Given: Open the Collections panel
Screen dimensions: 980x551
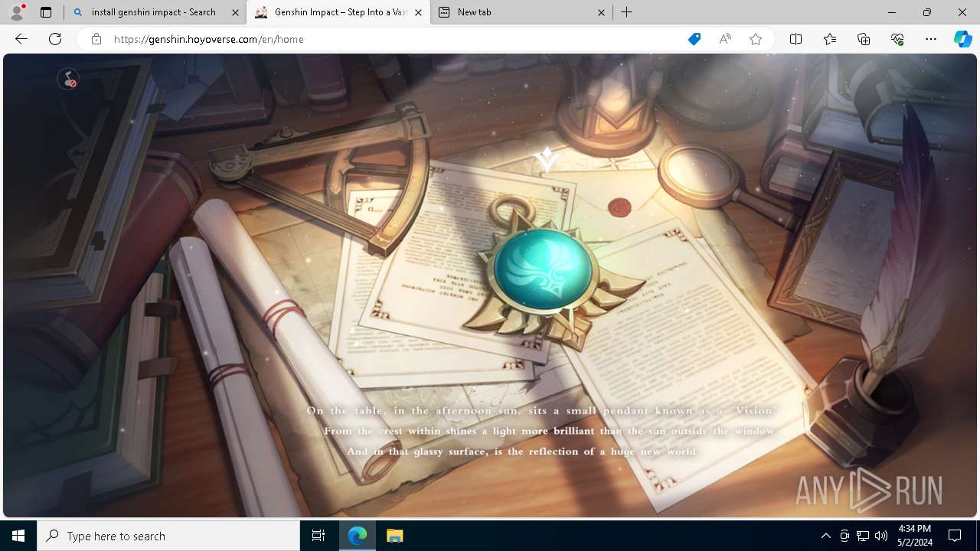Looking at the screenshot, I should [864, 39].
